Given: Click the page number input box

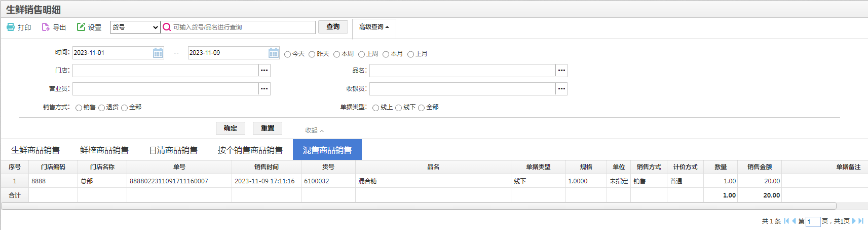Looking at the screenshot, I should 813,221.
